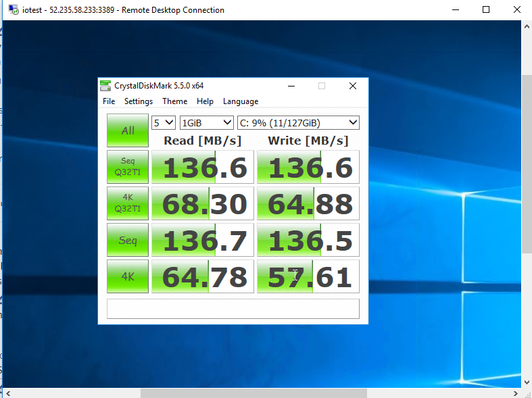Open the C: drive selection dropdown

coord(298,122)
